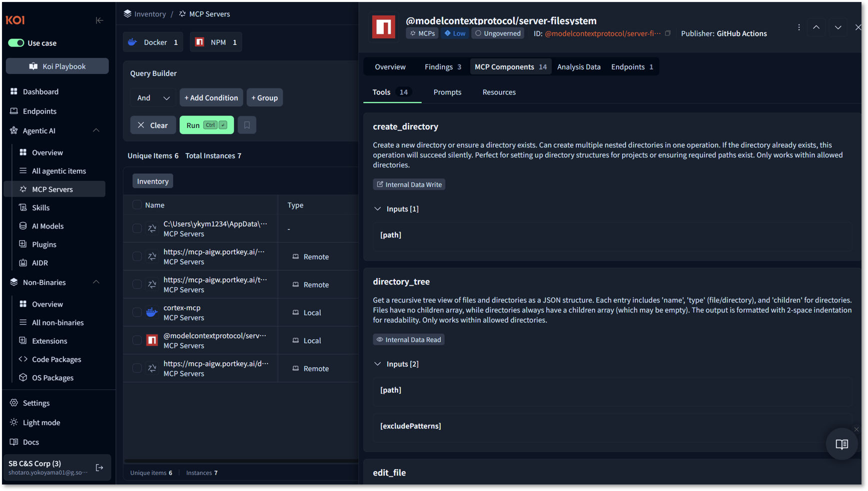Screen dimensions: 868x491
Task: Sign out using the logout icon
Action: (x=99, y=467)
